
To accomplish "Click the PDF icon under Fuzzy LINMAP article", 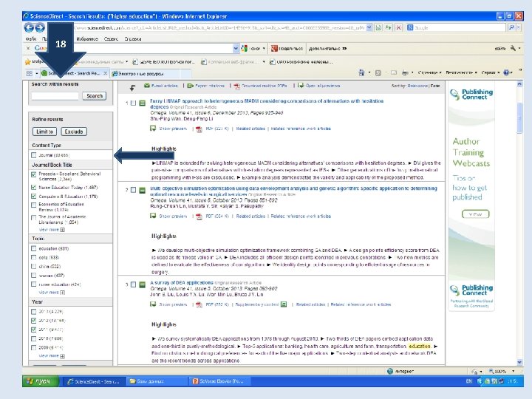I will point(199,129).
